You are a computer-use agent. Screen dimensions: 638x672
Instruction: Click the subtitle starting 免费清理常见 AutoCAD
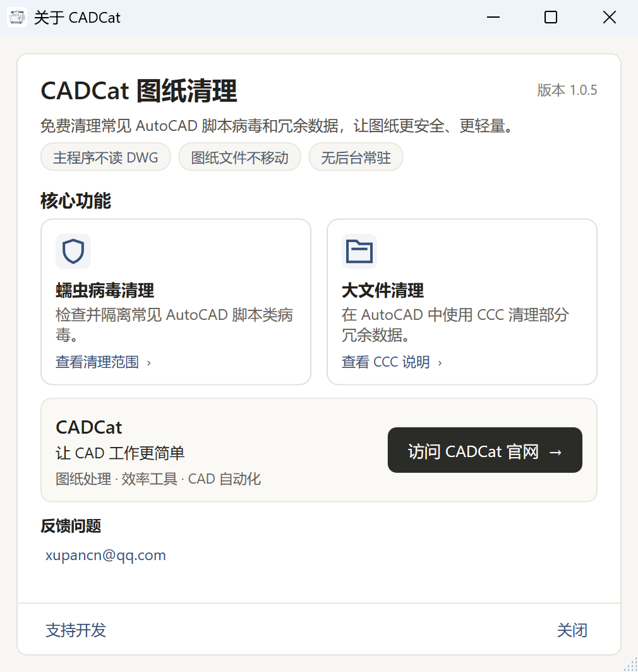point(277,126)
